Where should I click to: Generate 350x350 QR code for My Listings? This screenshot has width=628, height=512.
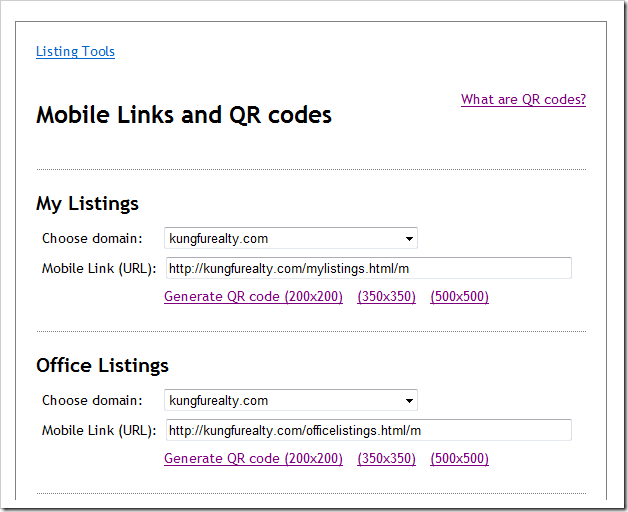(386, 297)
